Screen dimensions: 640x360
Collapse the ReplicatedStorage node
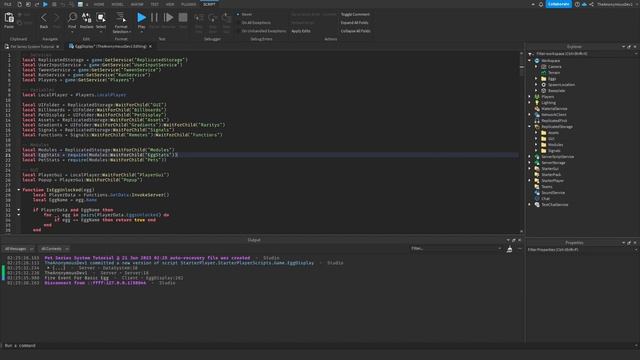point(530,127)
